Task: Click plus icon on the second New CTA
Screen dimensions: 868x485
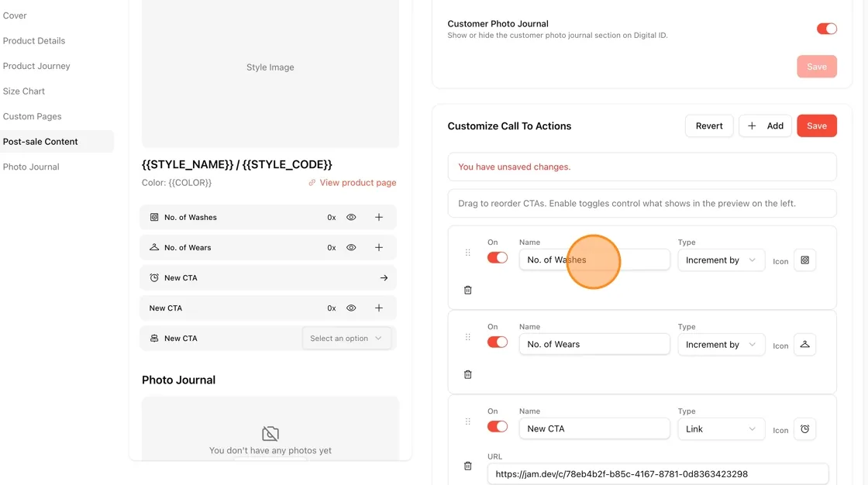Action: tap(379, 308)
